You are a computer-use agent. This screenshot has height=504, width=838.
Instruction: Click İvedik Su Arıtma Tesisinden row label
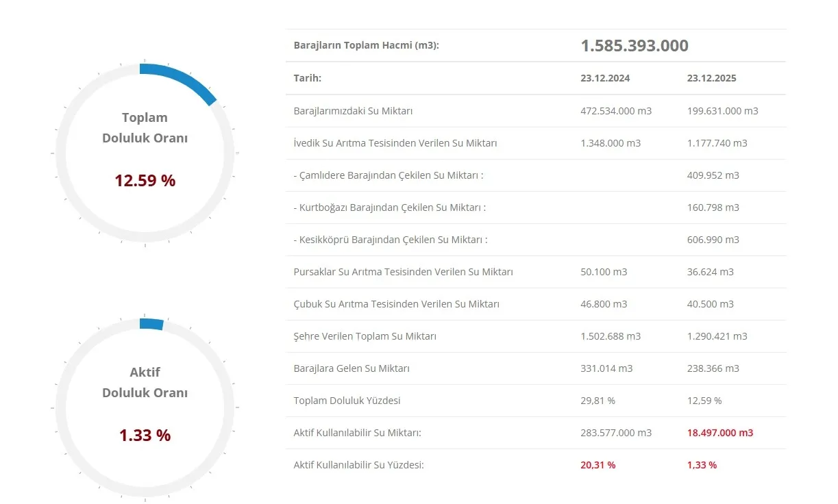click(x=395, y=143)
